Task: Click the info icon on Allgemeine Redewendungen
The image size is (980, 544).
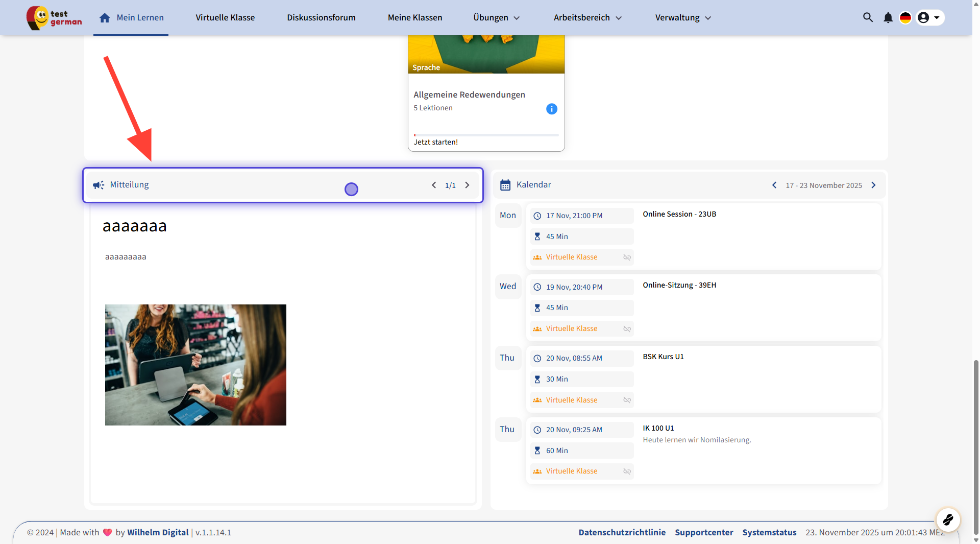Action: tap(552, 109)
